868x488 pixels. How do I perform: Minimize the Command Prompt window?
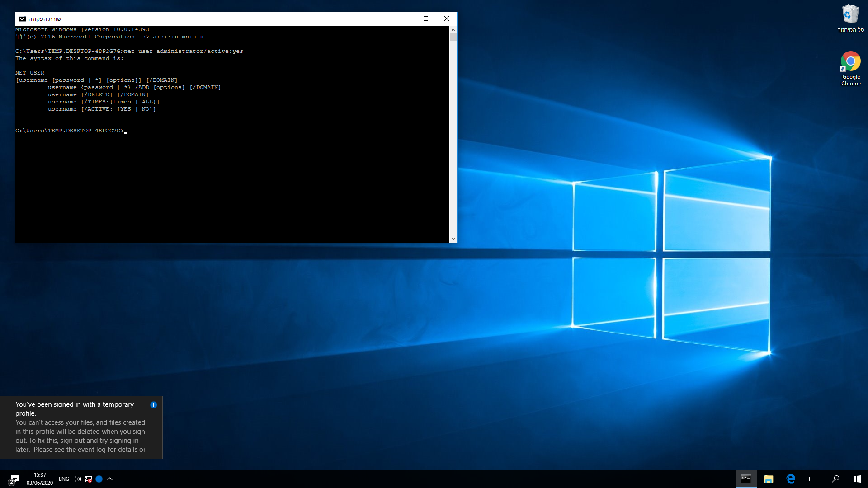point(406,19)
